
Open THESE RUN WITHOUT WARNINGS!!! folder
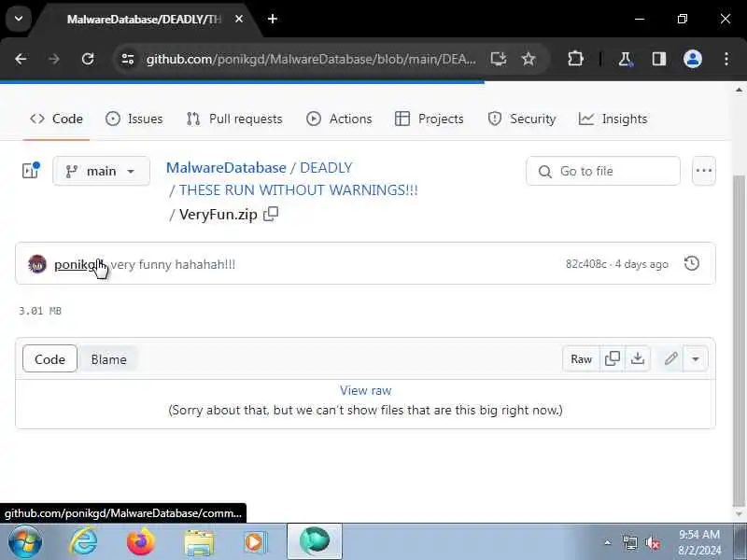pos(298,190)
